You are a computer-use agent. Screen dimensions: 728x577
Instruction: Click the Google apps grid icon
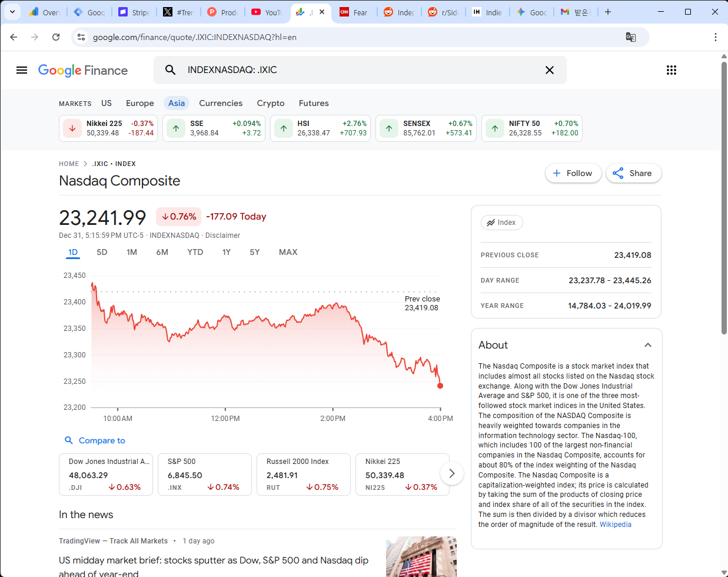point(671,70)
